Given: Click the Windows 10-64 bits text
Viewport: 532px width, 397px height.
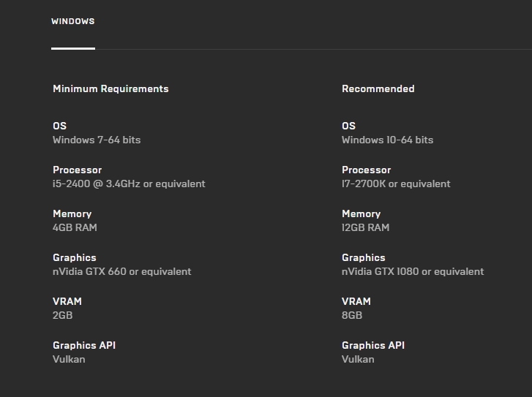Looking at the screenshot, I should click(x=387, y=140).
